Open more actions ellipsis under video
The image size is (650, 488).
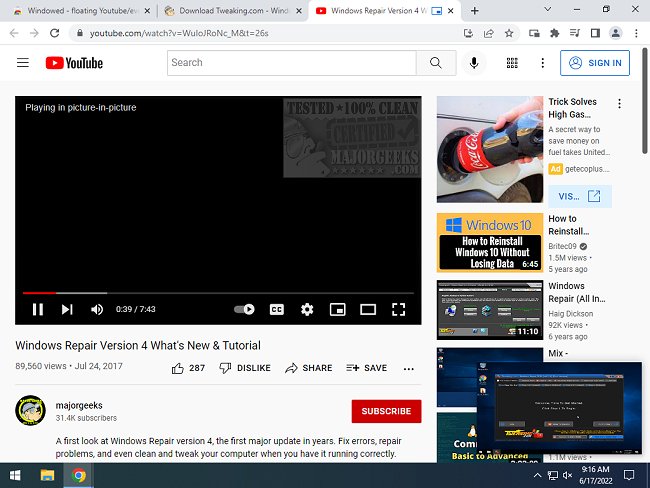(408, 369)
